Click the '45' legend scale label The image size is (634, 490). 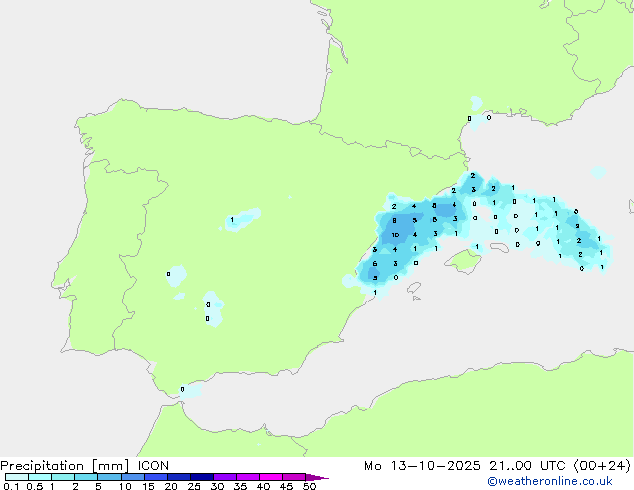click(x=287, y=486)
